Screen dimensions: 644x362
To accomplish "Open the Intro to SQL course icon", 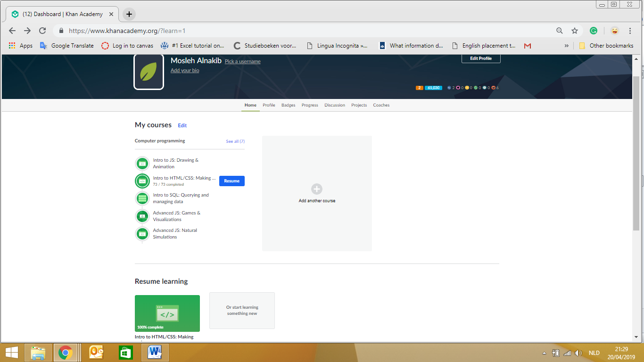I will pos(142,198).
